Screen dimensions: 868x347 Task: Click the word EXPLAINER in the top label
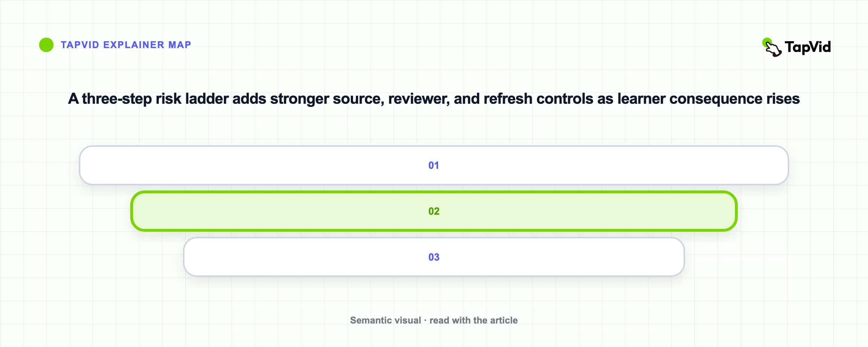pyautogui.click(x=133, y=45)
